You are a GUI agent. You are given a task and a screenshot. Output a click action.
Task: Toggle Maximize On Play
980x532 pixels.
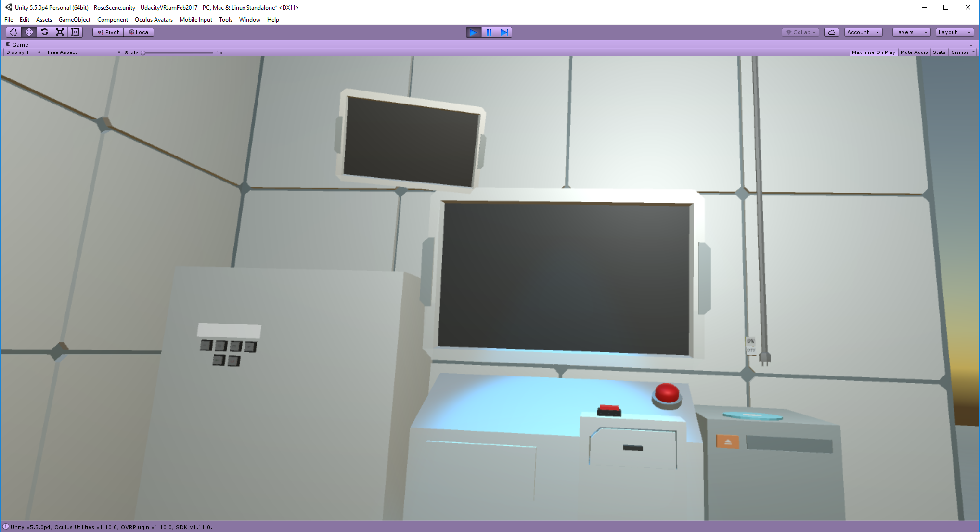click(873, 52)
